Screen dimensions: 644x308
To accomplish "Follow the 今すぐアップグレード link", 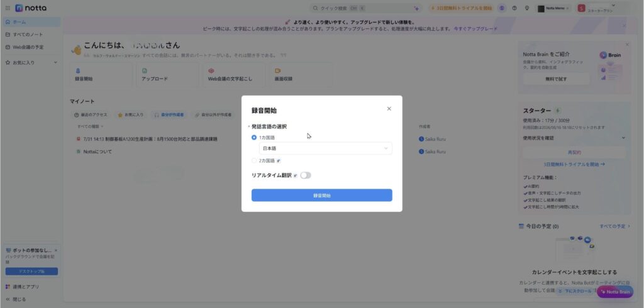I will 475,29.
